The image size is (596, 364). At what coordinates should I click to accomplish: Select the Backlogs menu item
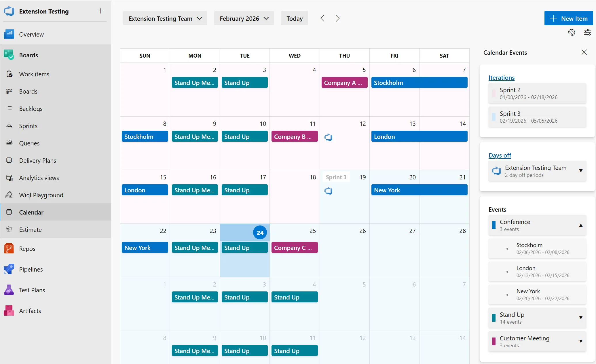pyautogui.click(x=31, y=109)
